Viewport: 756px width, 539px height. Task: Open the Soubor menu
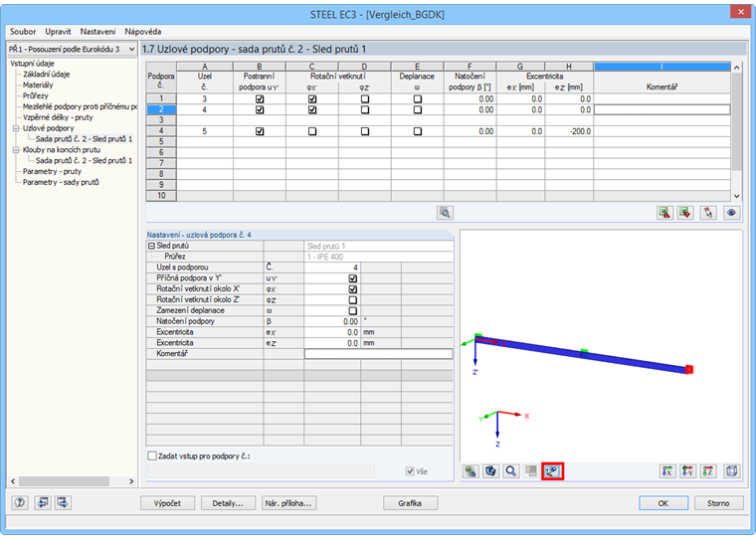pyautogui.click(x=23, y=32)
